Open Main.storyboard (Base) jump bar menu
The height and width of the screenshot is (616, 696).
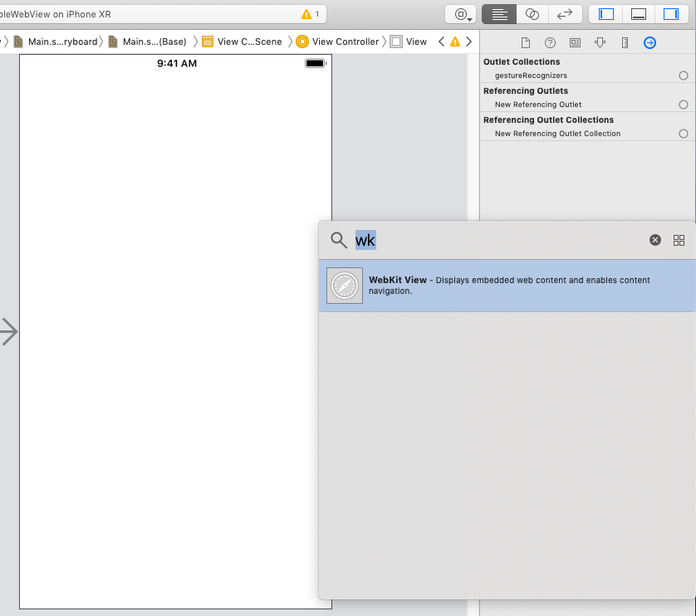(x=148, y=42)
